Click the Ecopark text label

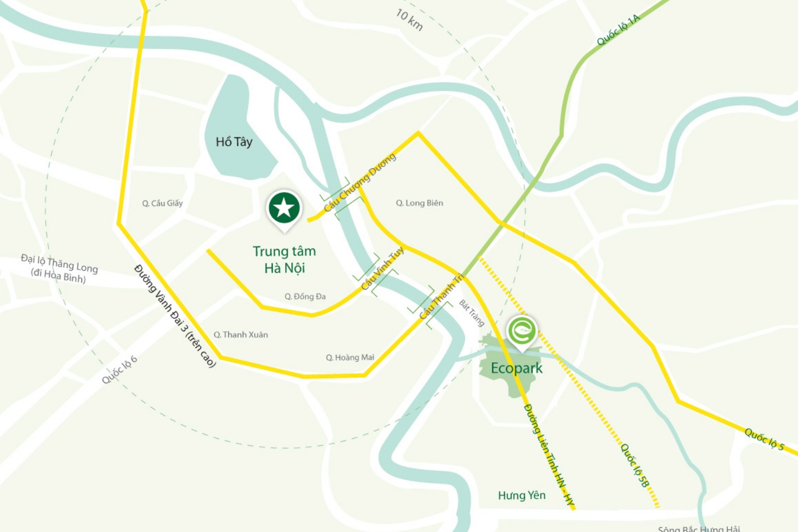(x=517, y=368)
